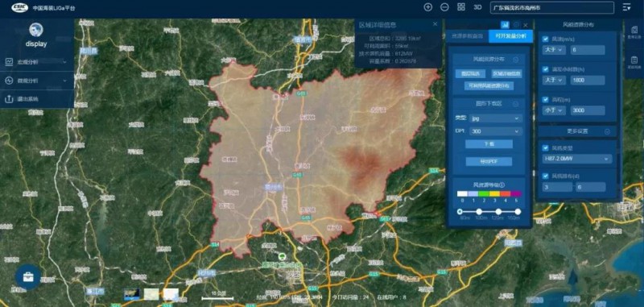This screenshot has height=307, width=644.
Task: Open the DPI 300 dropdown
Action: coord(496,131)
